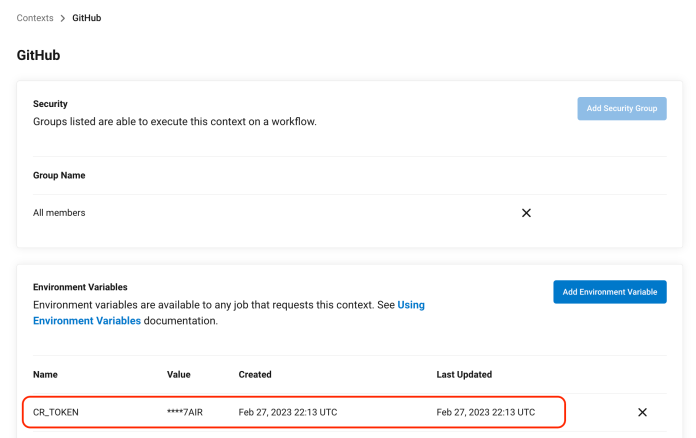The height and width of the screenshot is (438, 696).
Task: Select the CR_TOKEN variable name
Action: point(56,412)
